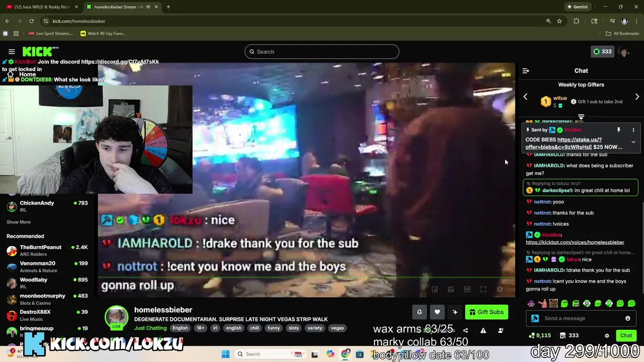Select the slots stream tag
This screenshot has height=362, width=644.
(293, 328)
